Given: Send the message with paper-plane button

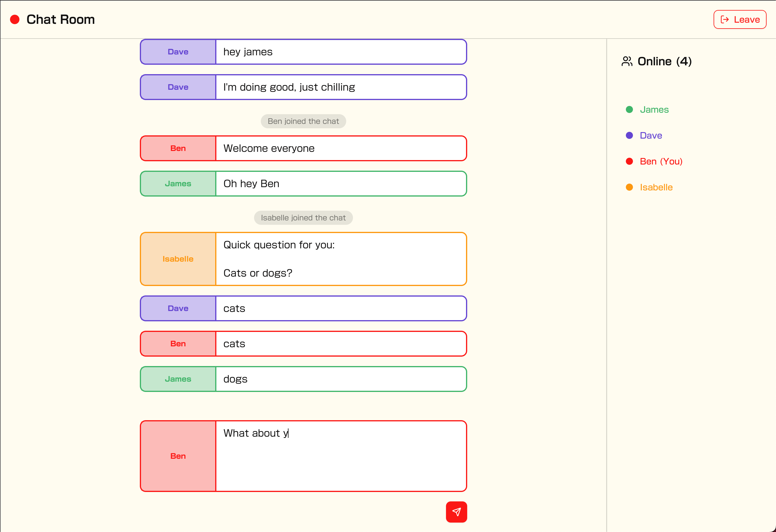Looking at the screenshot, I should tap(456, 512).
